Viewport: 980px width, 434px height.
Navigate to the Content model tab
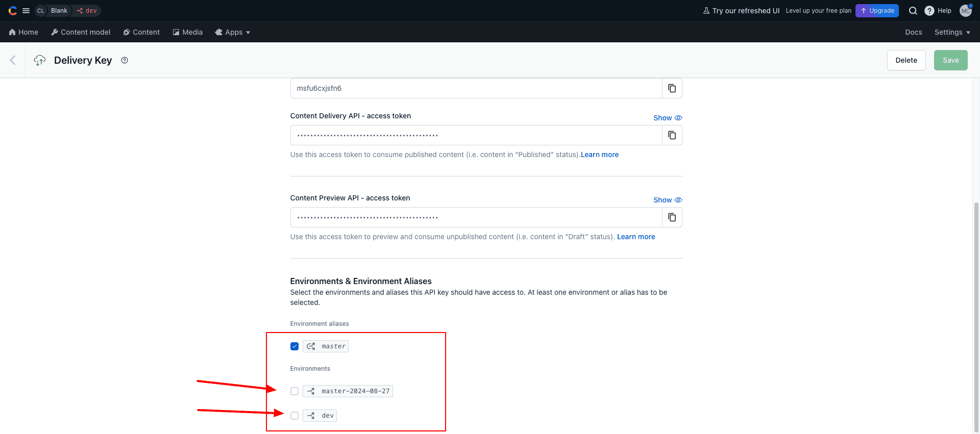pos(81,32)
